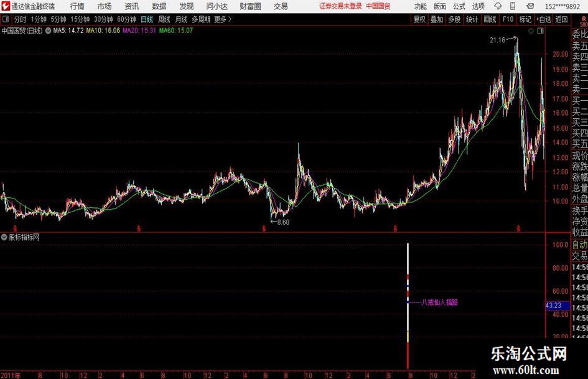Open the mail message icon

coord(530,6)
